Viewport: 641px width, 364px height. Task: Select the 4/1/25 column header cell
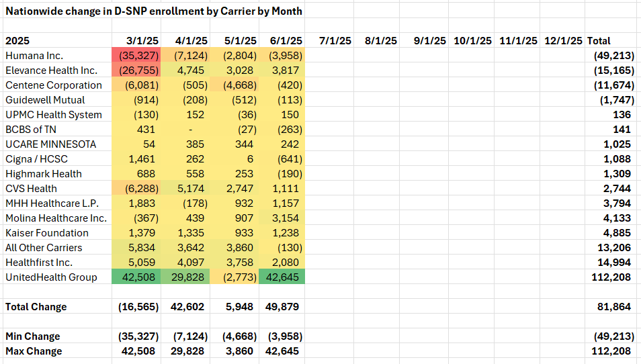(185, 40)
